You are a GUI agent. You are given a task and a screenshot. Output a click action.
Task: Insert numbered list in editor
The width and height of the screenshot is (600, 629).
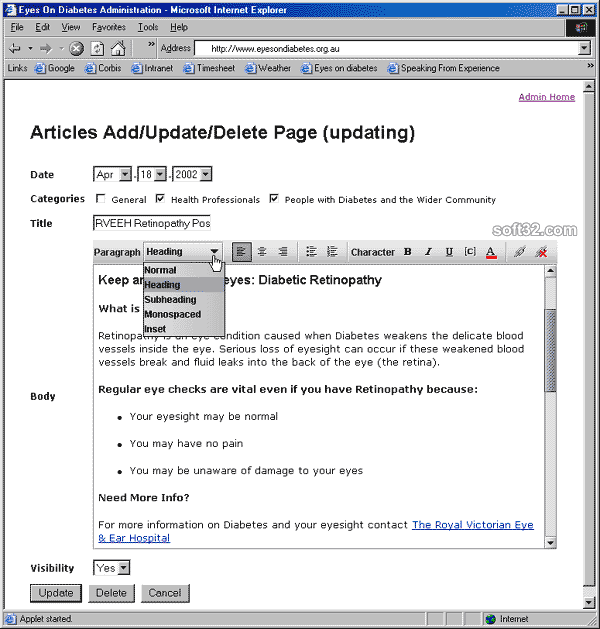point(332,252)
